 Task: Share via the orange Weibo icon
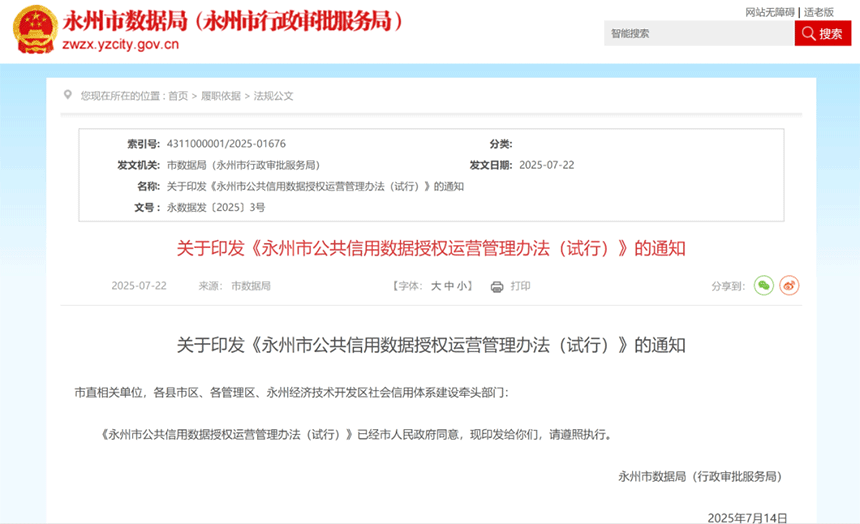coord(789,286)
